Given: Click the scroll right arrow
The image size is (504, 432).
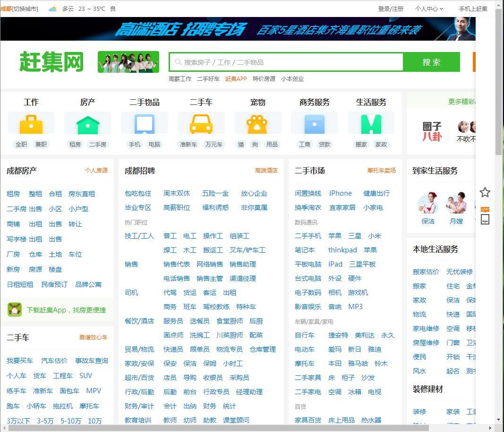Looking at the screenshot, I should [x=490, y=428].
